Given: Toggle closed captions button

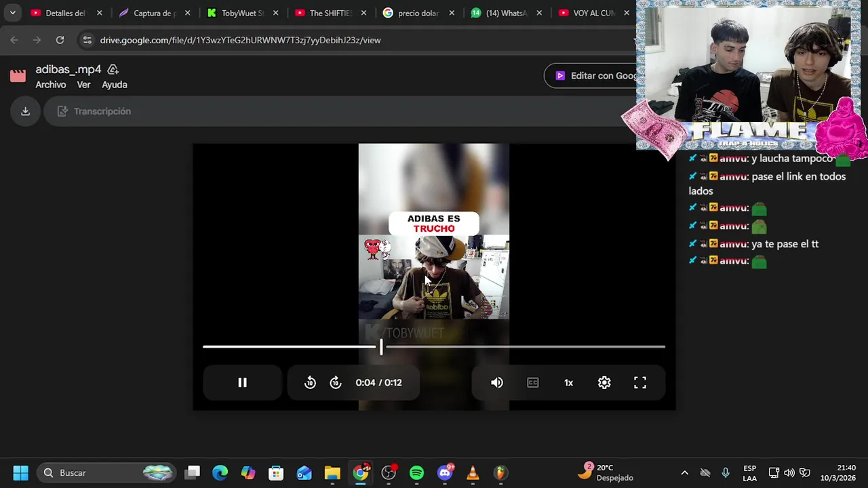Looking at the screenshot, I should pos(533,382).
